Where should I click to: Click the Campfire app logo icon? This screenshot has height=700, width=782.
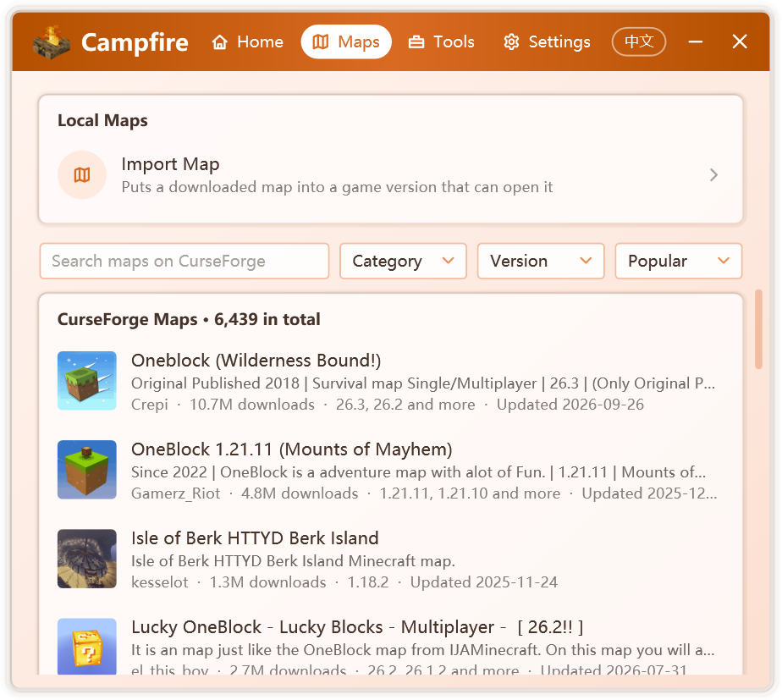52,42
